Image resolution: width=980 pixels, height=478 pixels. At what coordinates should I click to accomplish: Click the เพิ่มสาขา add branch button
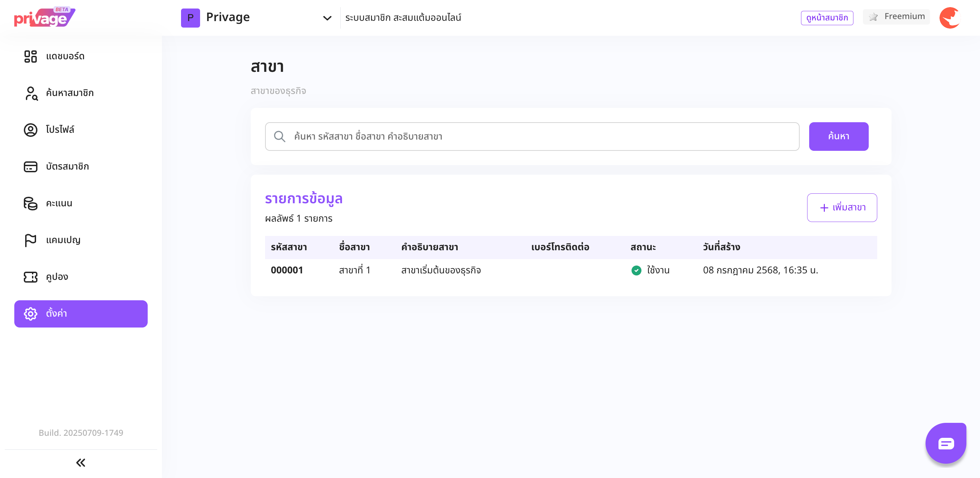click(842, 208)
